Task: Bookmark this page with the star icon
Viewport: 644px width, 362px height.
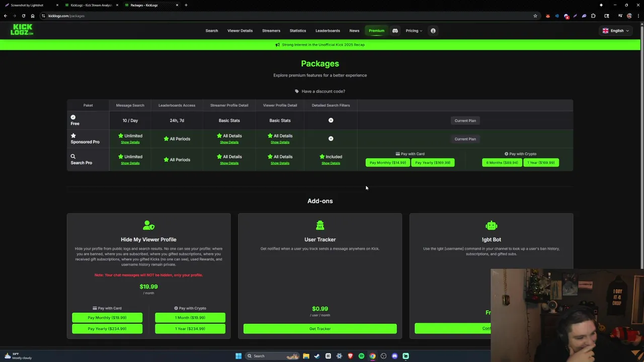Action: (x=535, y=16)
